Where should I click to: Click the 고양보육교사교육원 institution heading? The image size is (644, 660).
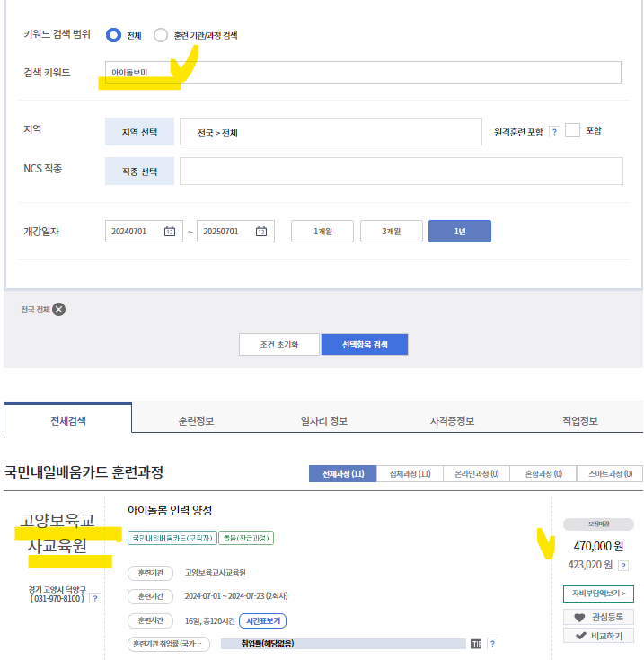[x=57, y=532]
